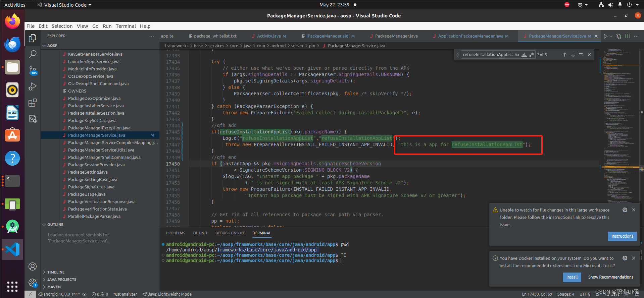The height and width of the screenshot is (298, 644).
Task: Open the Manage gear in the activity bar
Action: pyautogui.click(x=33, y=283)
